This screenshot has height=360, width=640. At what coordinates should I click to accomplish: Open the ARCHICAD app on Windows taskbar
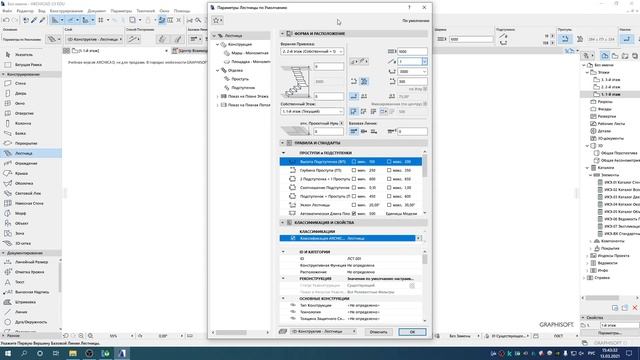[x=122, y=353]
